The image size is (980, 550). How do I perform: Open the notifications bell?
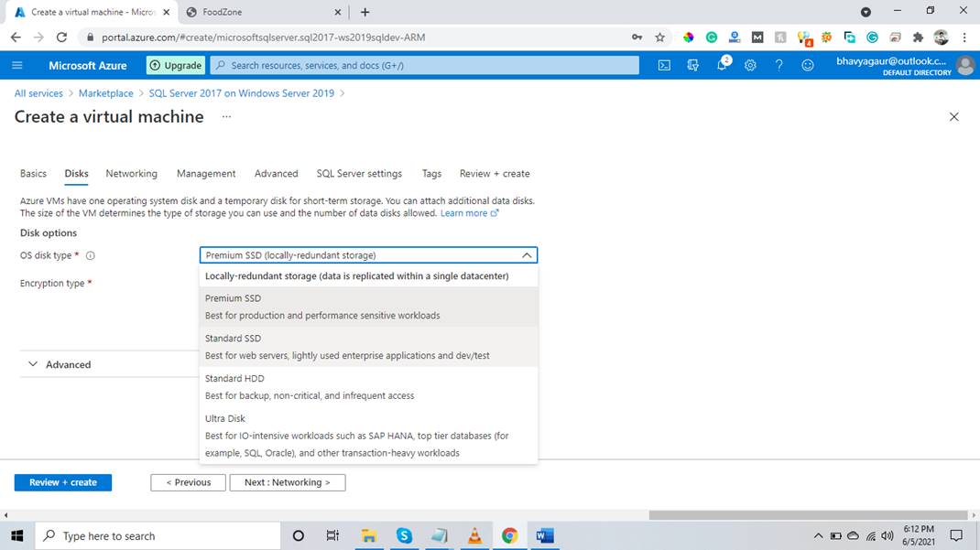click(x=722, y=65)
